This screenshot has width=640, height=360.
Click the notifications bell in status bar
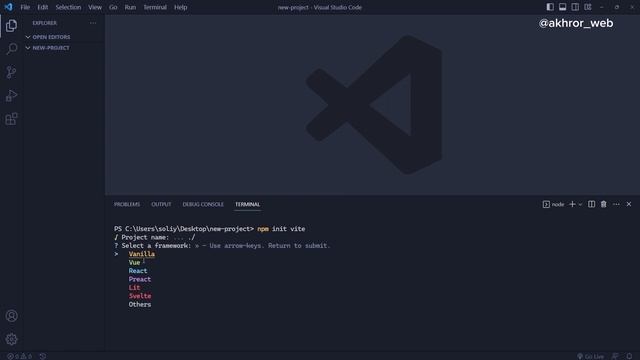[629, 356]
